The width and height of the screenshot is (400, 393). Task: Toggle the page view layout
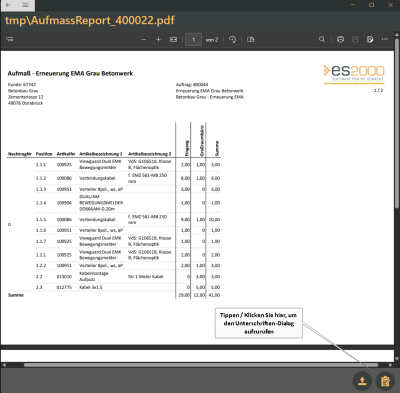tap(251, 40)
